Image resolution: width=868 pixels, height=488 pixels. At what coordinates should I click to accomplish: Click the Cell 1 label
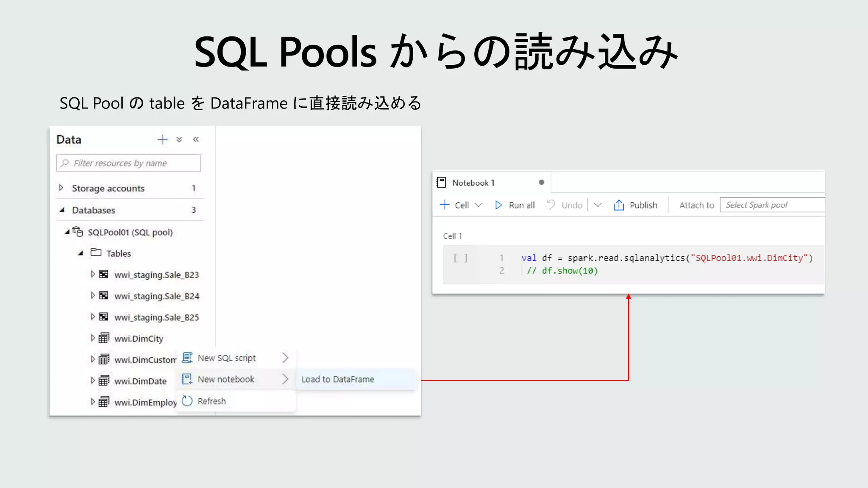[452, 236]
